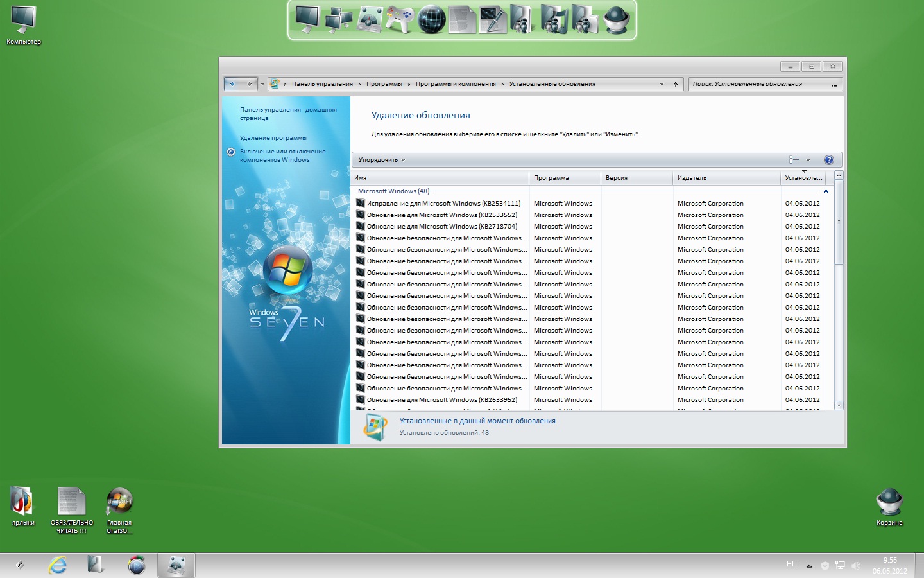Go to Панель управления breadcrumb
This screenshot has width=924, height=578.
pyautogui.click(x=322, y=84)
